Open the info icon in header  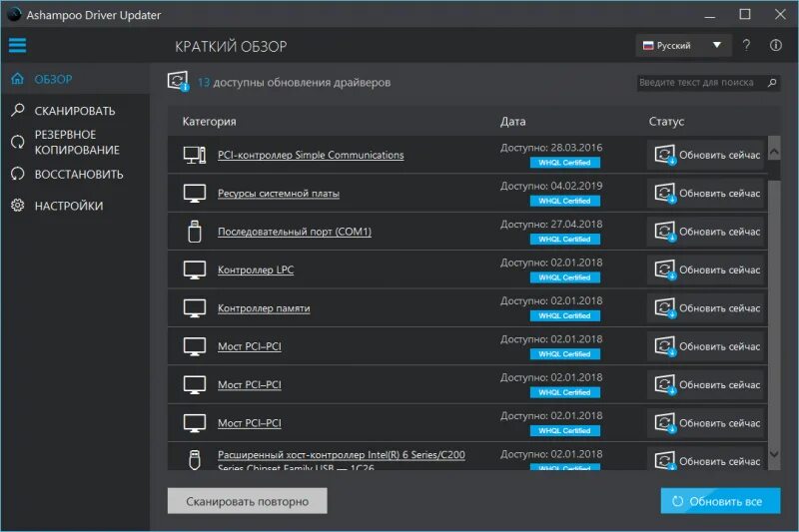[776, 45]
